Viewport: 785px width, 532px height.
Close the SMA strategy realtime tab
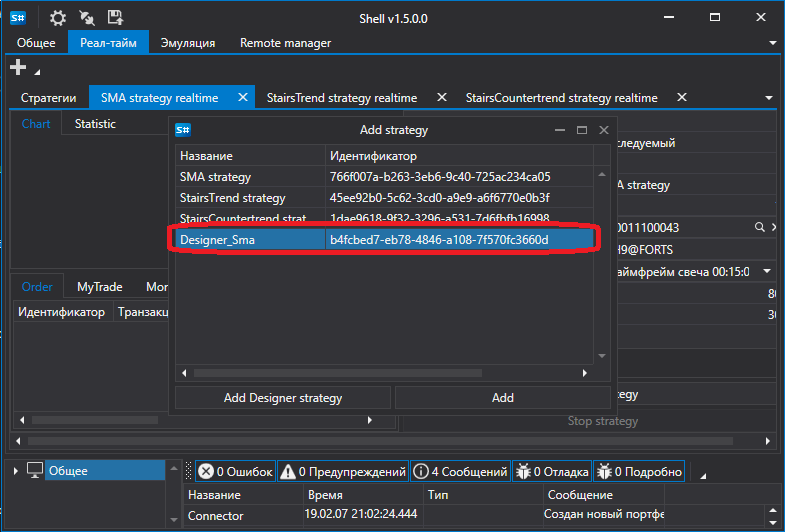[243, 97]
